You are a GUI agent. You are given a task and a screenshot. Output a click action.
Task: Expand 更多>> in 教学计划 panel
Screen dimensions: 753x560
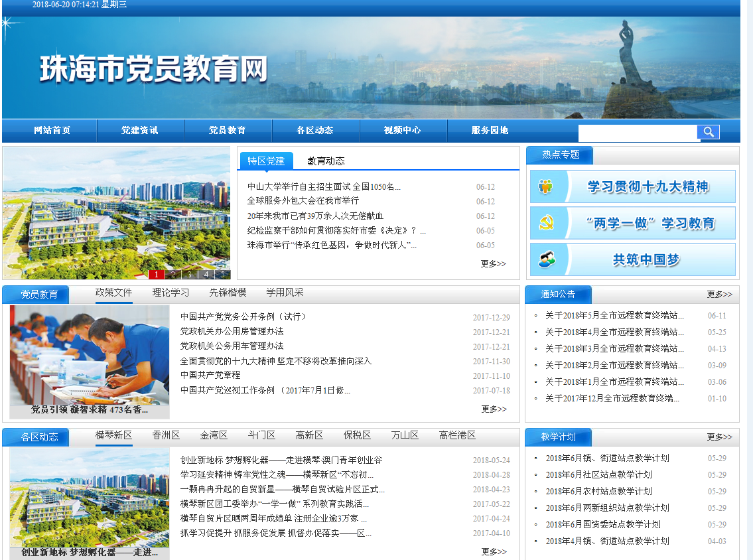(719, 437)
